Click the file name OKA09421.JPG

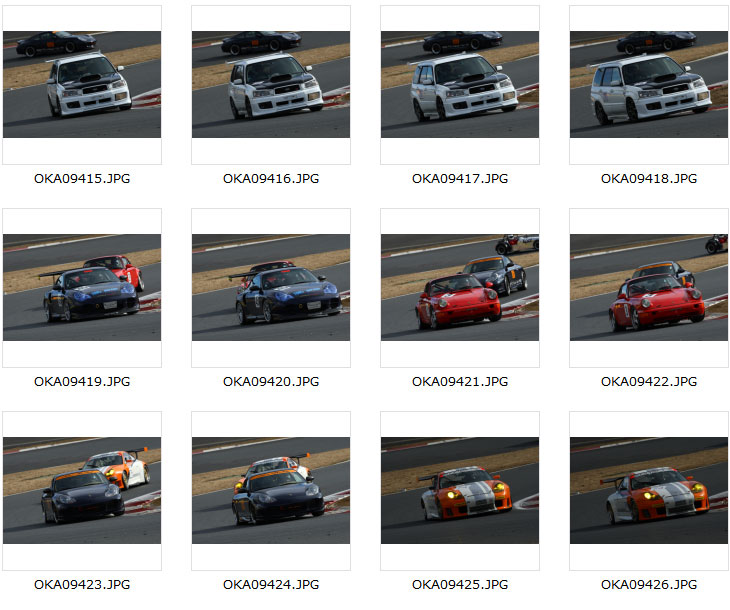coord(460,382)
